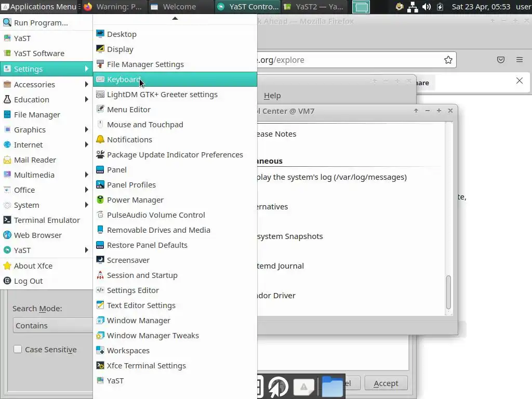Screen dimensions: 532x399
Task: Open Desktop settings icon in submenu
Action: pos(100,34)
